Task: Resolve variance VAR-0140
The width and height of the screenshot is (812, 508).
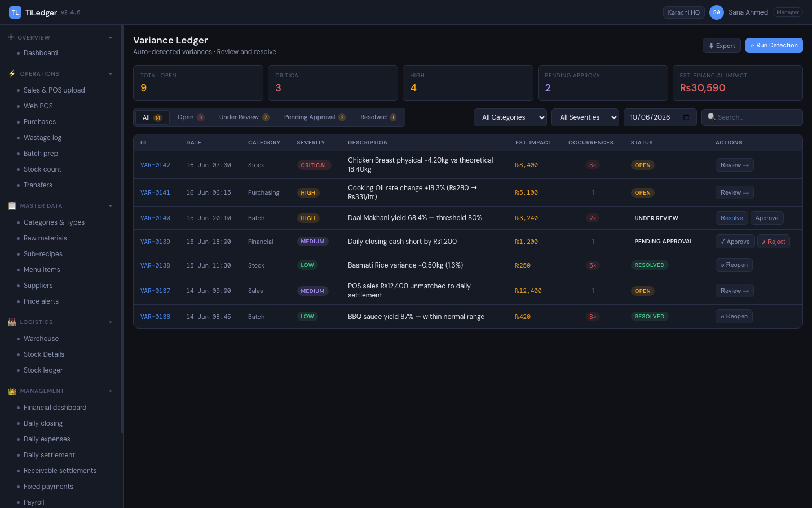Action: pyautogui.click(x=732, y=218)
